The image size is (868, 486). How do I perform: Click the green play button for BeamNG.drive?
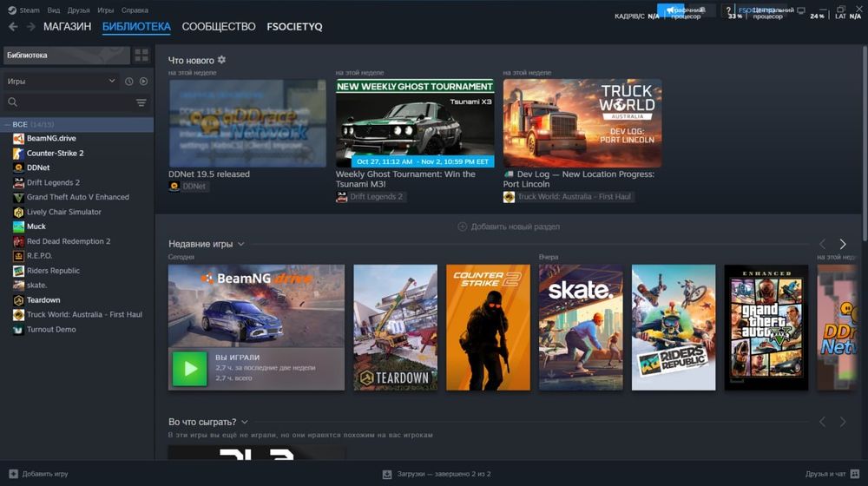(190, 369)
